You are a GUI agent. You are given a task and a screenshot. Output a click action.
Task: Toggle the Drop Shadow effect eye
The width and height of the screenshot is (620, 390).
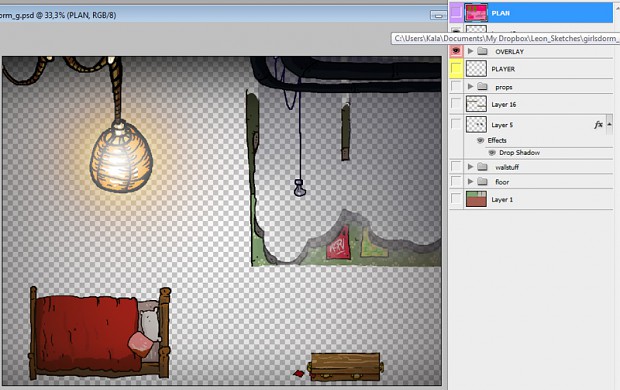(491, 153)
